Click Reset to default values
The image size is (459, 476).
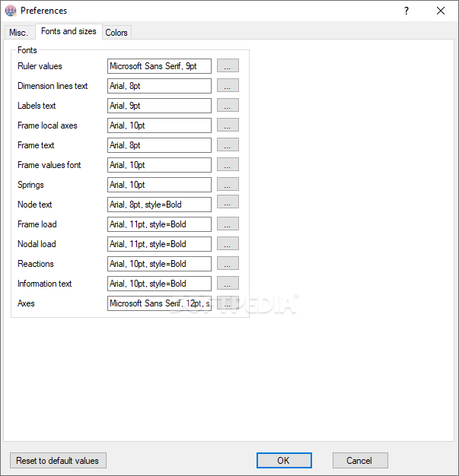click(58, 461)
